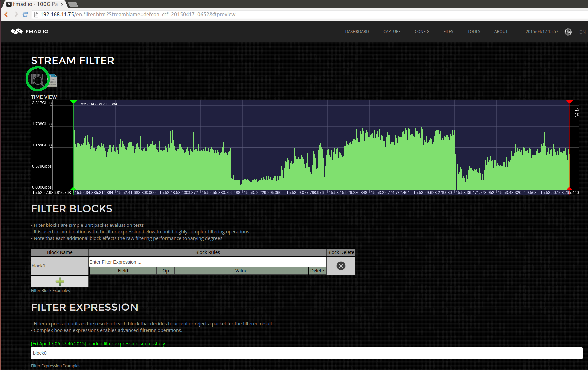Add a new filter block with plus icon

pyautogui.click(x=60, y=281)
